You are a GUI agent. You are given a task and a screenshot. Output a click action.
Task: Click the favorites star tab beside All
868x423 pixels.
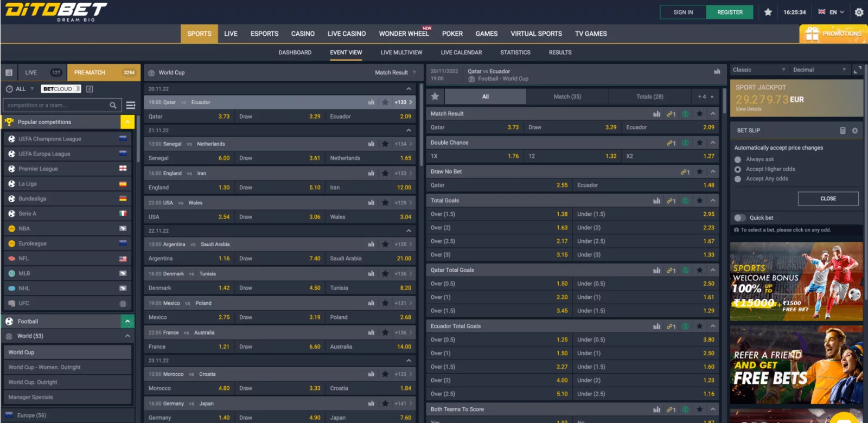435,97
